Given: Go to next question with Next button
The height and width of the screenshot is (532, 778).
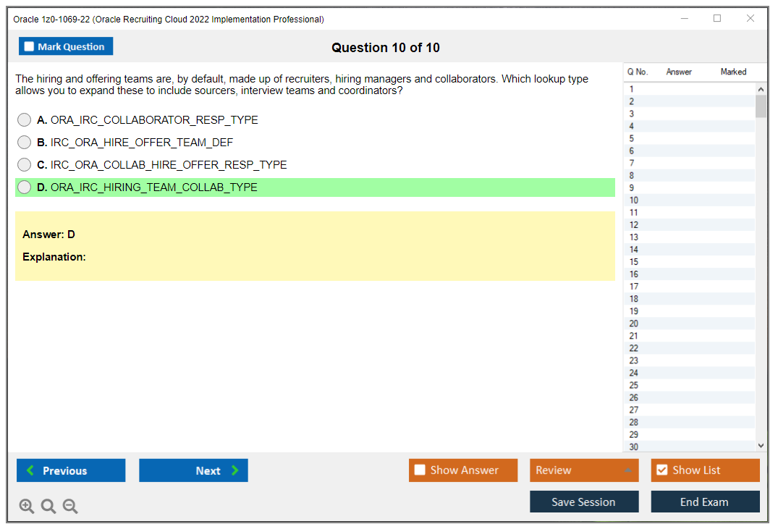Looking at the screenshot, I should (193, 470).
